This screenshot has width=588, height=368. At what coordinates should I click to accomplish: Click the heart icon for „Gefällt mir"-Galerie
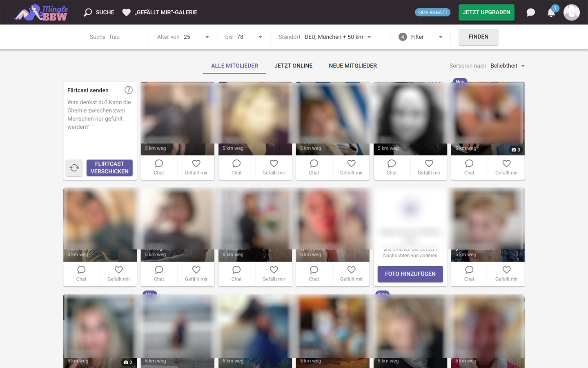(x=127, y=13)
